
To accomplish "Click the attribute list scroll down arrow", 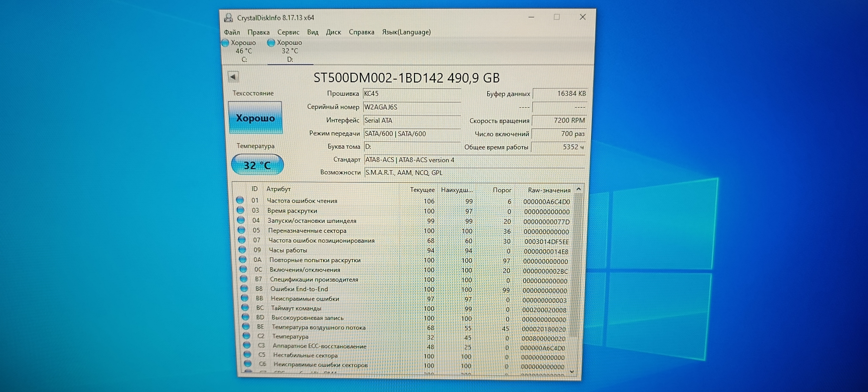I will click(572, 372).
